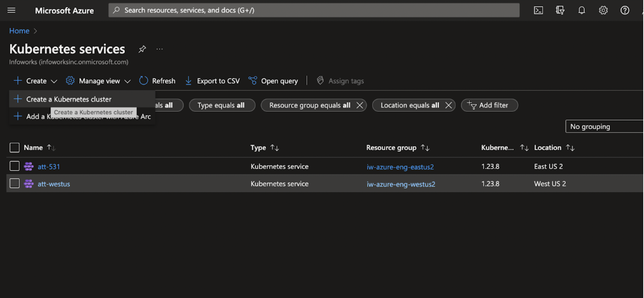Sort by Name column arrows
The image size is (644, 298).
(x=51, y=148)
